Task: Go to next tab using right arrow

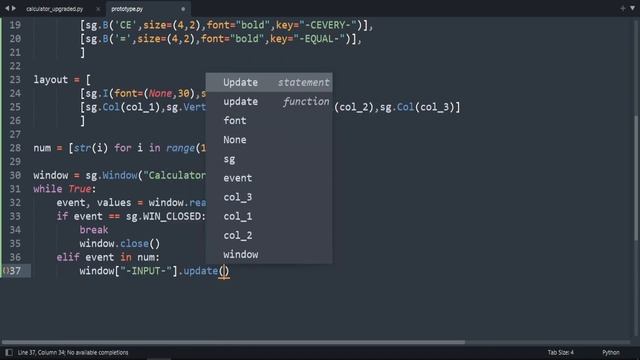Action: click(14, 8)
